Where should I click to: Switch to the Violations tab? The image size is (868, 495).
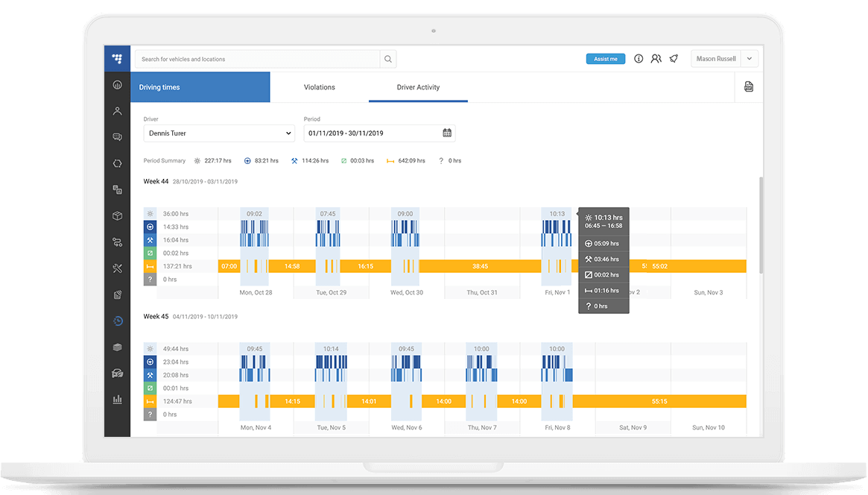[x=319, y=87]
